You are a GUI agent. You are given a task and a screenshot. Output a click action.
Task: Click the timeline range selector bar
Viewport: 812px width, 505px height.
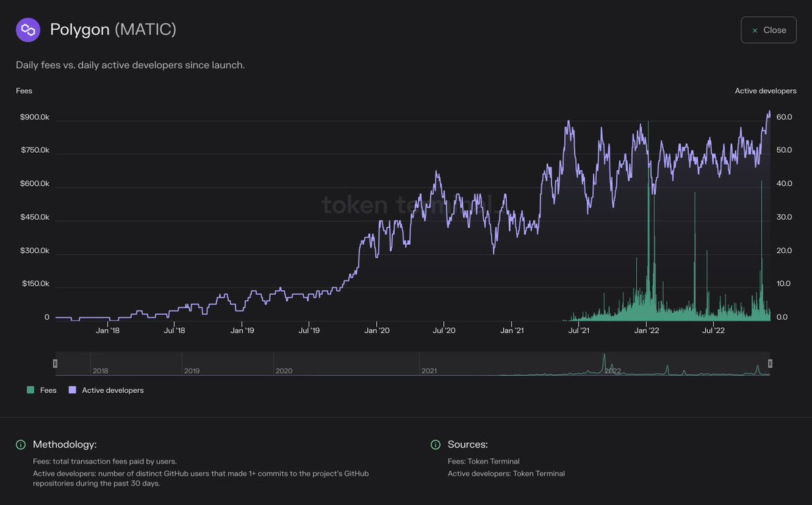pyautogui.click(x=413, y=363)
